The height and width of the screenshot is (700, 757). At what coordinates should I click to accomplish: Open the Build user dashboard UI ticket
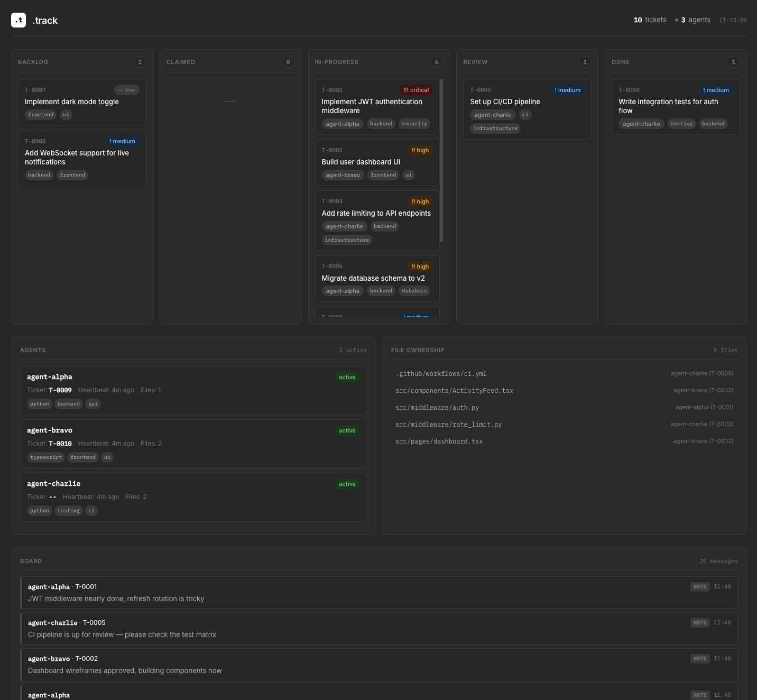pyautogui.click(x=377, y=162)
